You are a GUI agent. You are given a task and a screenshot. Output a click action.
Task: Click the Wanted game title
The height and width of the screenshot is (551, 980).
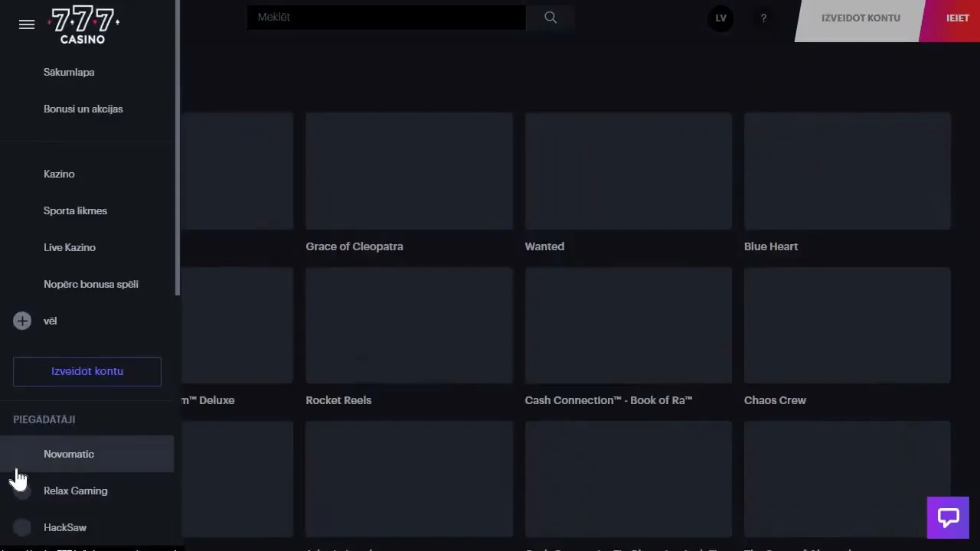pyautogui.click(x=544, y=246)
